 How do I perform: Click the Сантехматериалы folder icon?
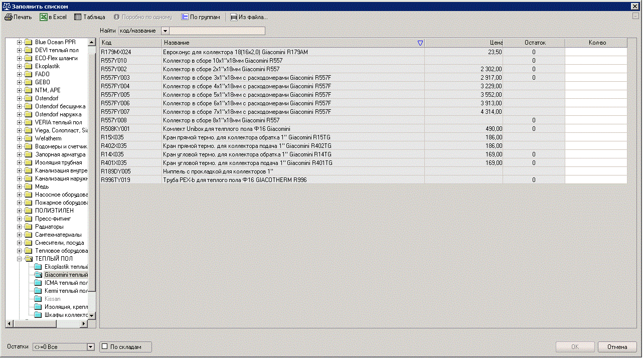(29, 235)
